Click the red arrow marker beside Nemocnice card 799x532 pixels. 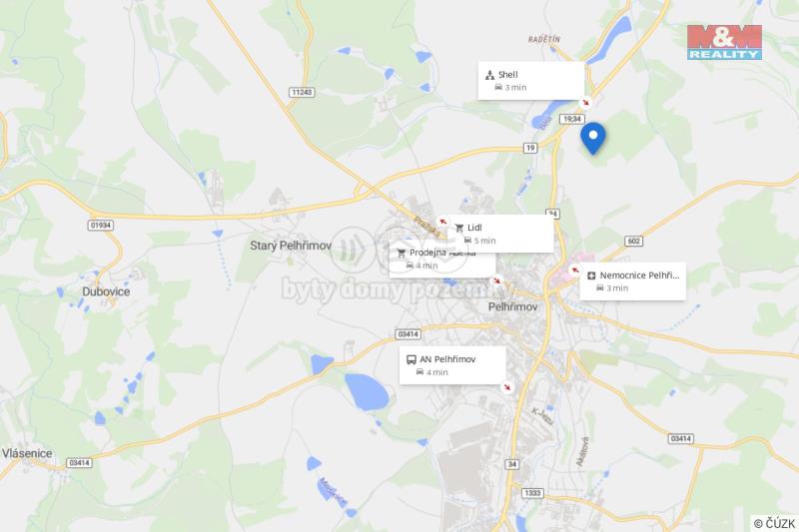(575, 269)
